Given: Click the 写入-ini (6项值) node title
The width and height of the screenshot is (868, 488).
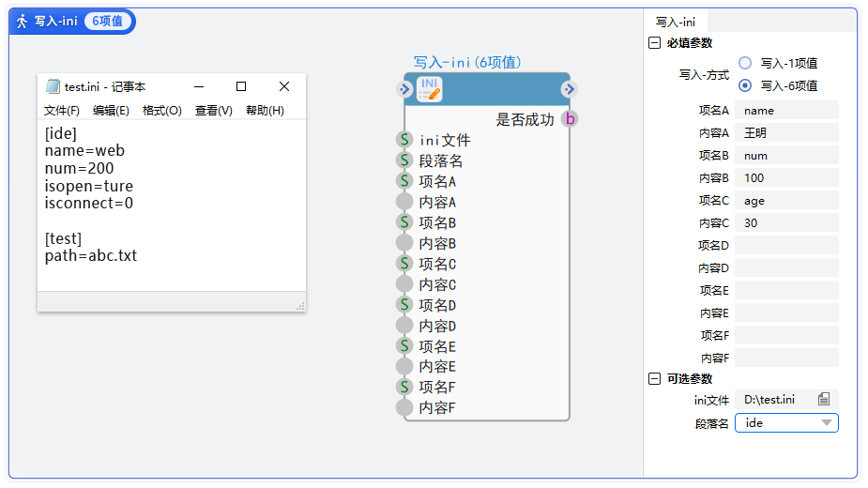Looking at the screenshot, I should [x=467, y=62].
